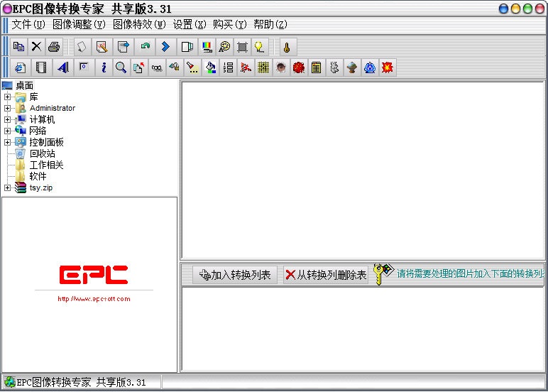Click the paint bucket fill icon

coord(210,67)
